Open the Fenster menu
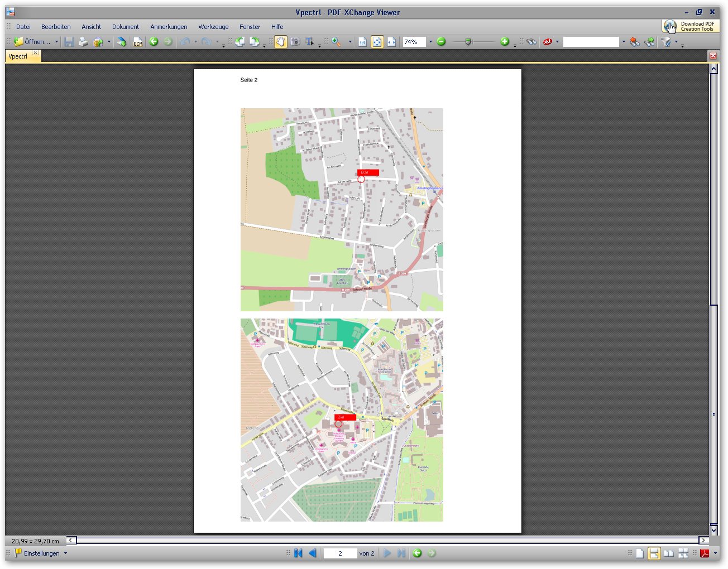The image size is (728, 569). [250, 27]
